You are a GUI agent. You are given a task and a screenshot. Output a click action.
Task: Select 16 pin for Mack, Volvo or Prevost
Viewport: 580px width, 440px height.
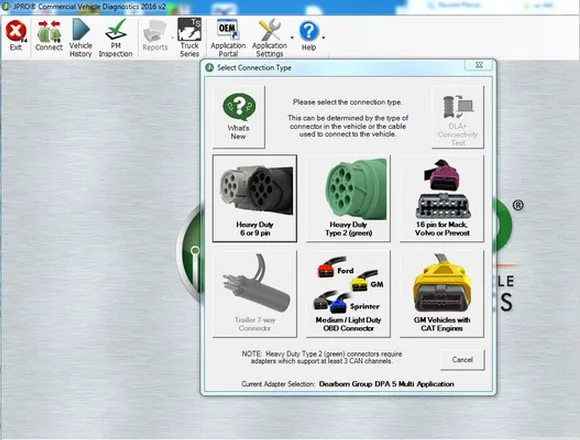[442, 199]
